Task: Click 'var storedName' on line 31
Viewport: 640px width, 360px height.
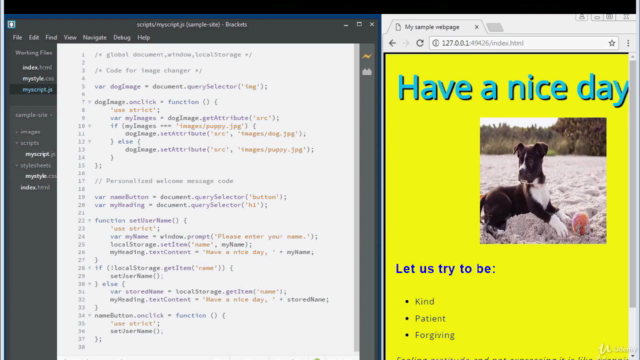Action: click(137, 291)
